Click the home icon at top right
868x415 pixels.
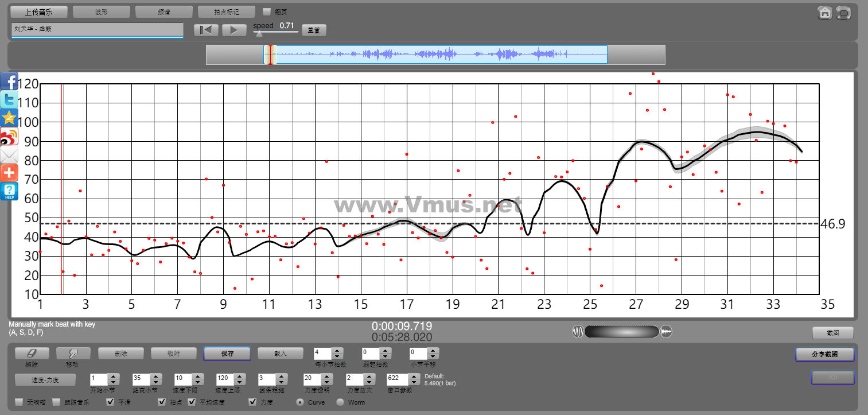824,13
